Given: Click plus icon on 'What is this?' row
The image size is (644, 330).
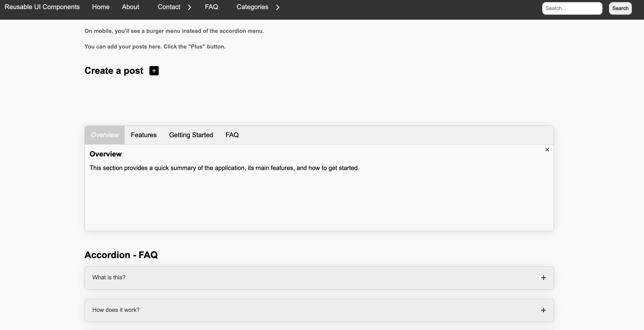Looking at the screenshot, I should (x=543, y=278).
